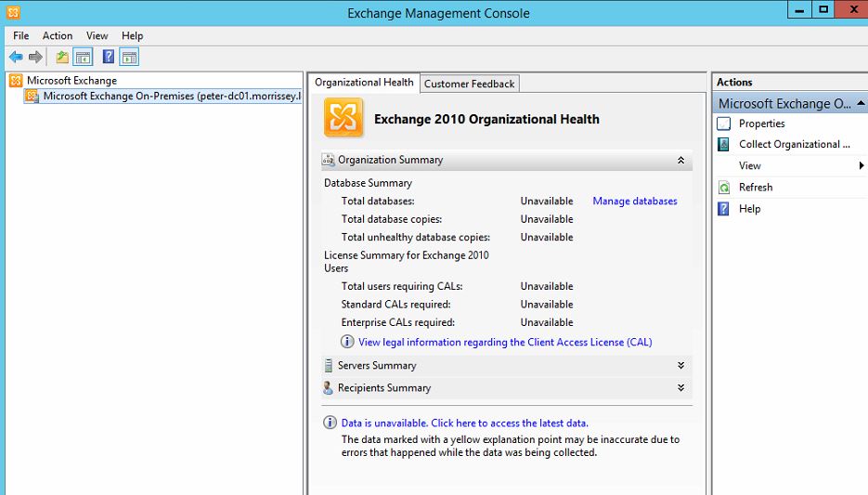Viewport: 868px width, 495px height.
Task: Click the Actions pane title
Action: coord(734,82)
